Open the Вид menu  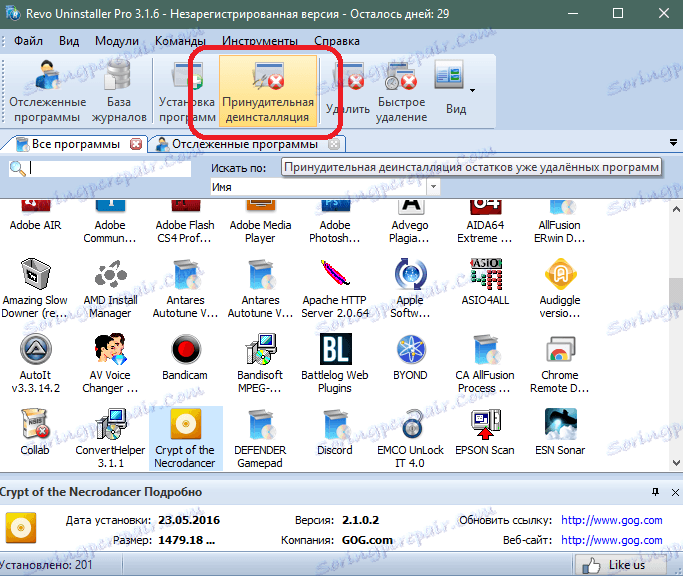(x=69, y=41)
